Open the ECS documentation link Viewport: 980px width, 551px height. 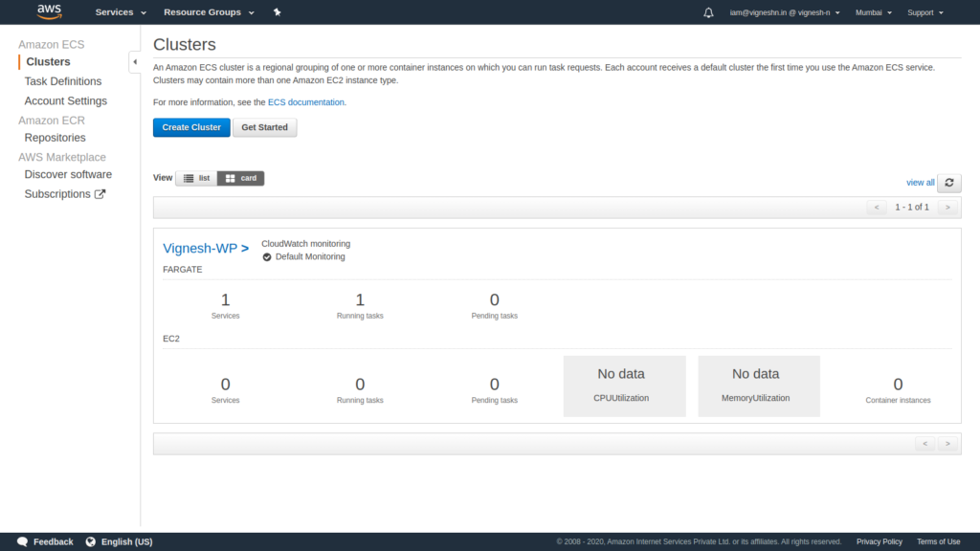point(305,102)
